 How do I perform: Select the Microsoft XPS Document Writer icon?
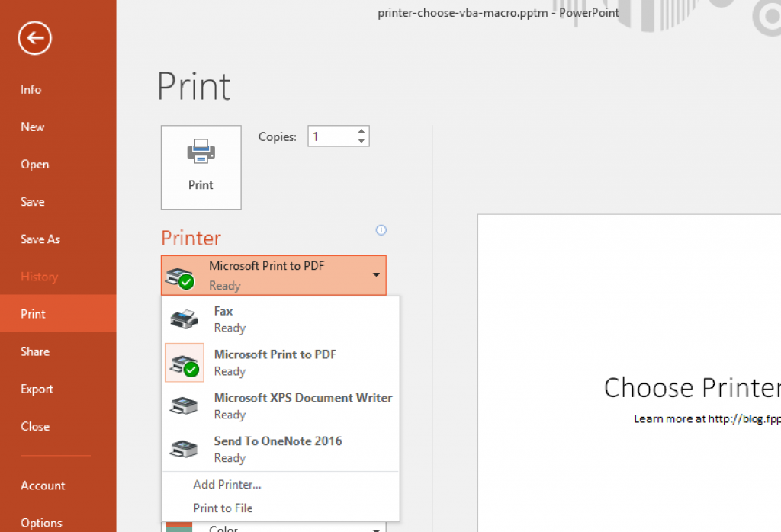pos(183,405)
